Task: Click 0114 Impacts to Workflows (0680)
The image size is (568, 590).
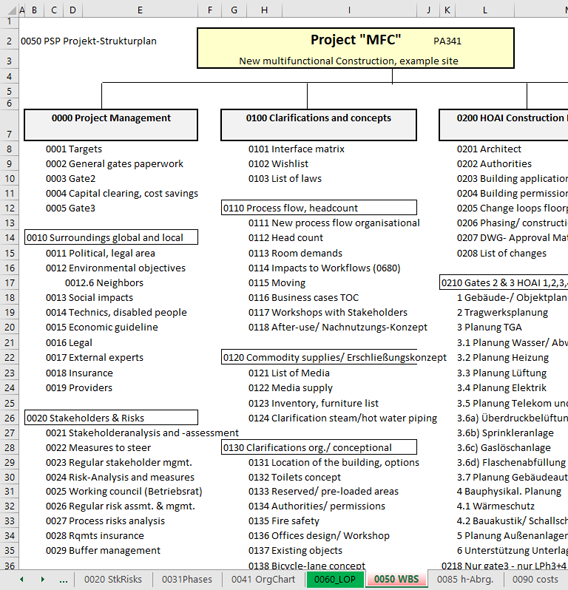Action: [x=324, y=268]
